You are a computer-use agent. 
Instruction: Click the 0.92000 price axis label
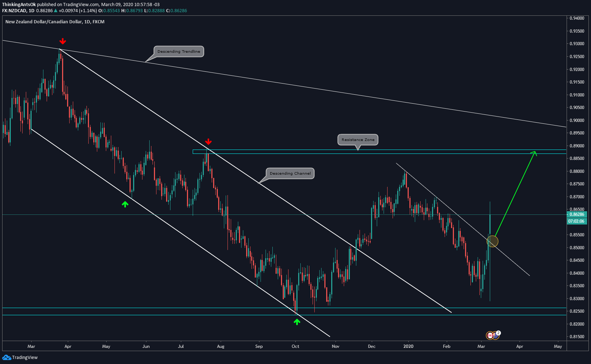tap(577, 70)
